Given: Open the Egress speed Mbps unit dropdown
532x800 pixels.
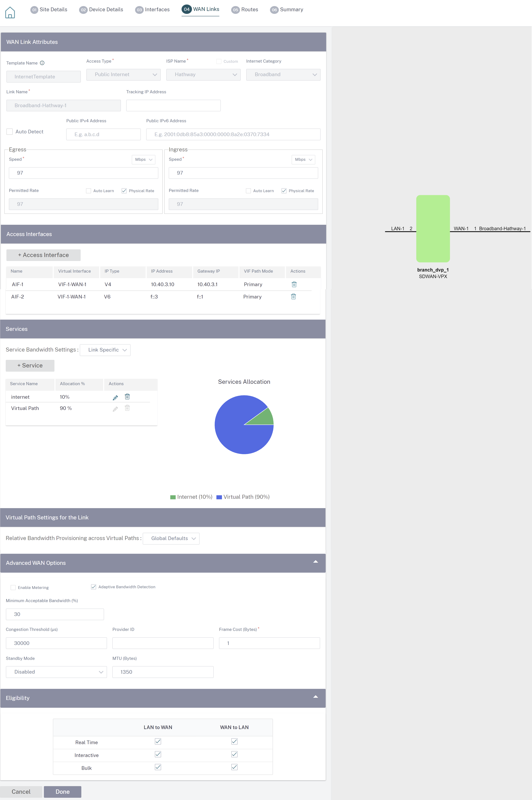Looking at the screenshot, I should [x=144, y=159].
